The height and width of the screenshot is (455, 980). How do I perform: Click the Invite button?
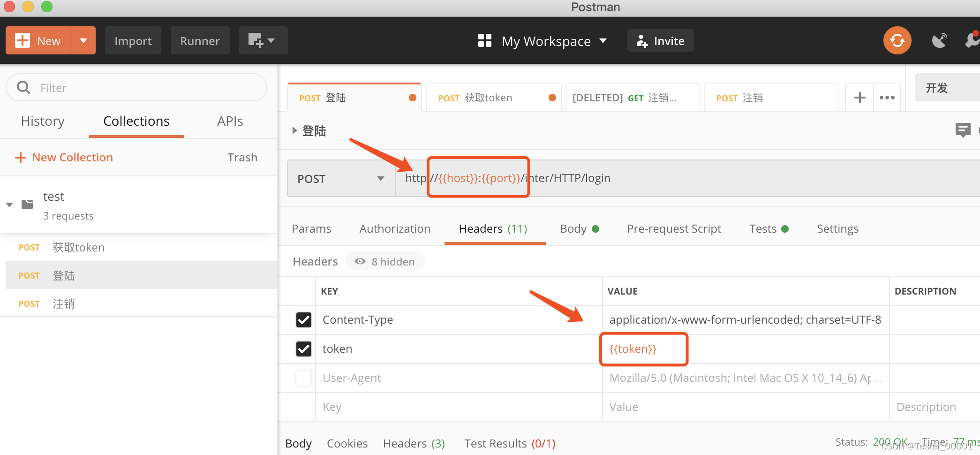pyautogui.click(x=660, y=41)
